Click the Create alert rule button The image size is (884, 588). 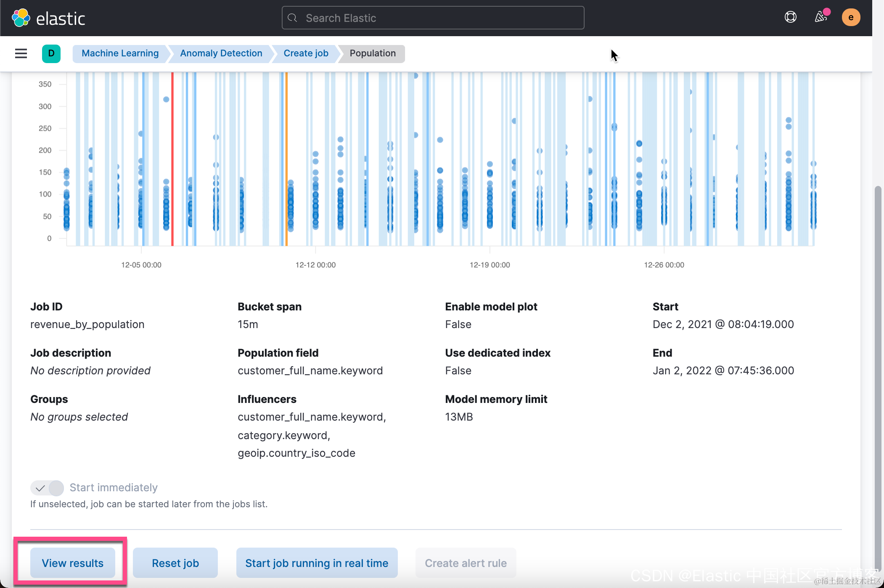pos(466,563)
